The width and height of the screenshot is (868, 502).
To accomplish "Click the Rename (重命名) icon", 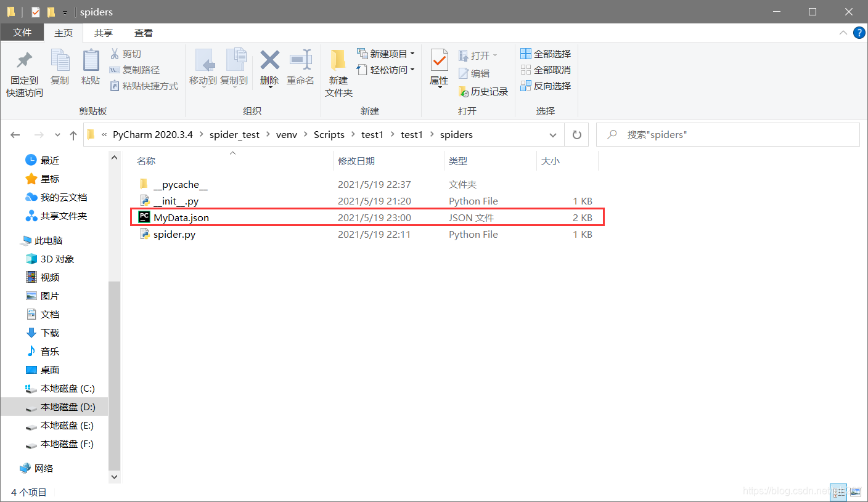I will pyautogui.click(x=300, y=60).
